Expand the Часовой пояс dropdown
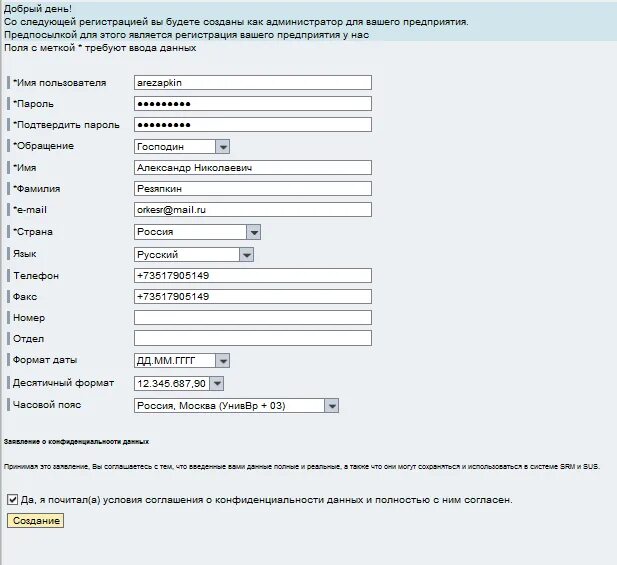617x565 pixels. tap(332, 405)
